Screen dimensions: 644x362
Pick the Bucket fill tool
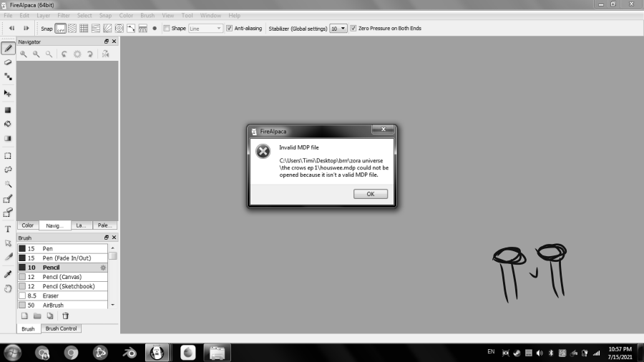pyautogui.click(x=8, y=124)
